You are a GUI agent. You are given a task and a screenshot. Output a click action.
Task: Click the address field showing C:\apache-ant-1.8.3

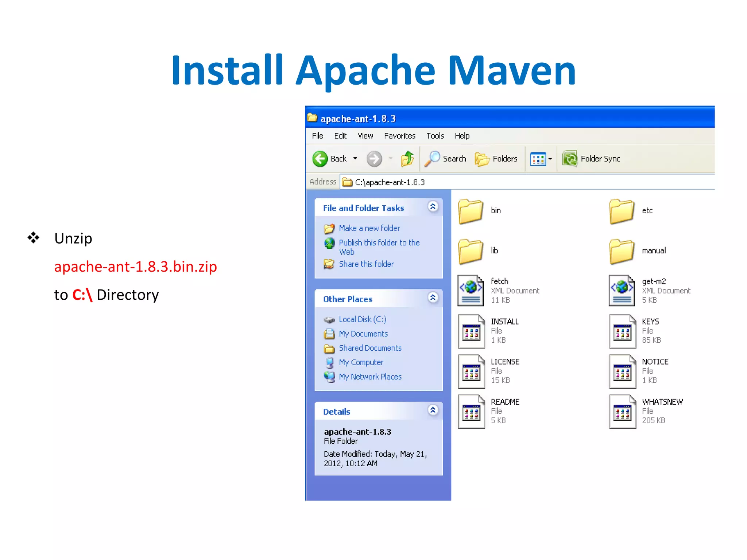tap(527, 182)
